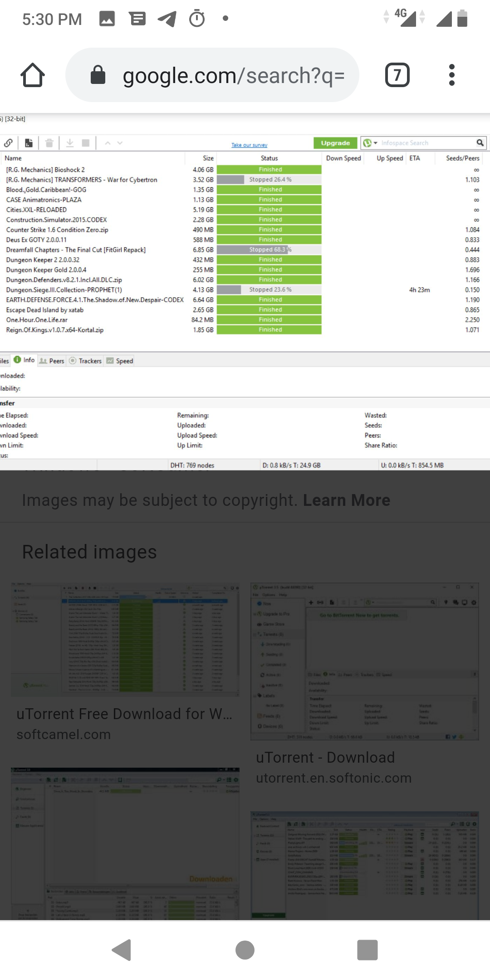The width and height of the screenshot is (490, 980).
Task: Tap the Chrome home icon
Action: tap(33, 75)
